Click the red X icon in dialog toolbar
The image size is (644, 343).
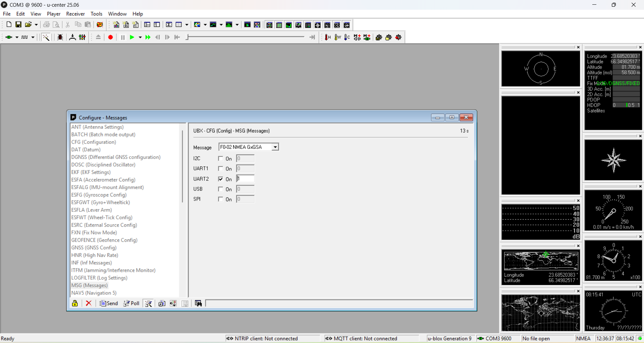pyautogui.click(x=89, y=303)
